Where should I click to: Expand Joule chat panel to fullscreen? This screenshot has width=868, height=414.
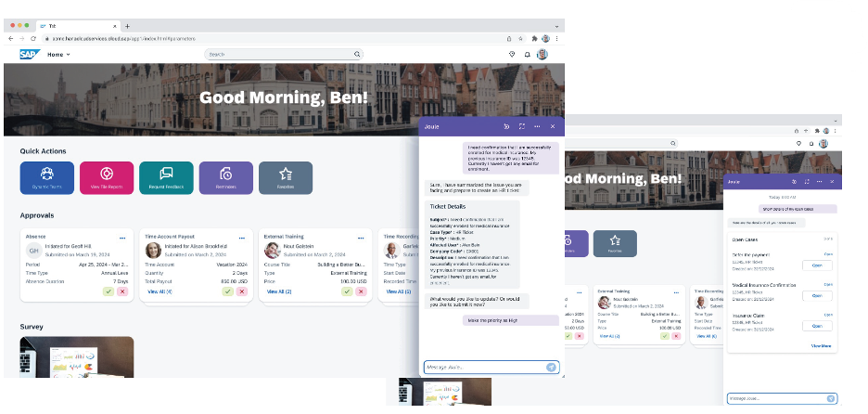[x=522, y=125]
